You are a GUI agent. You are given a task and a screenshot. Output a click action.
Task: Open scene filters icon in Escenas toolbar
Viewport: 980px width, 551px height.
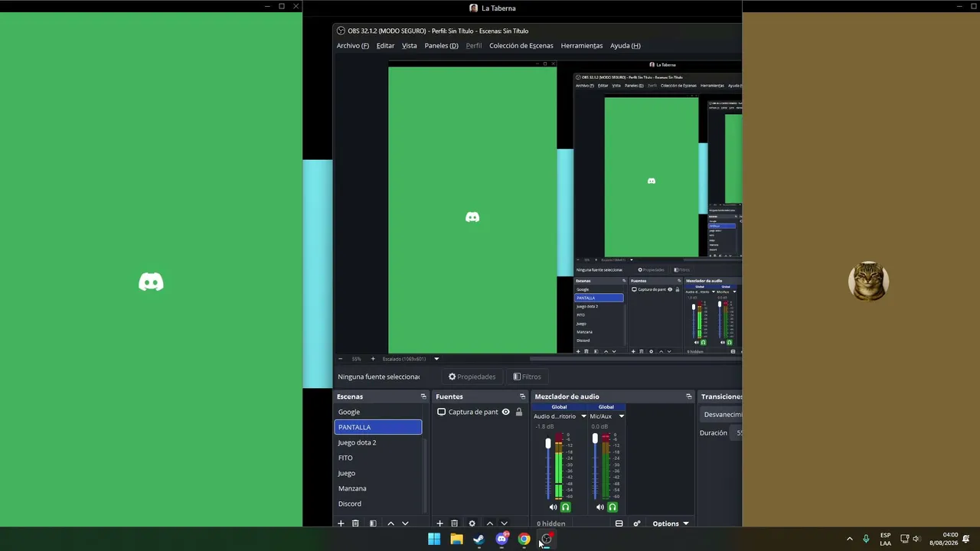point(373,523)
